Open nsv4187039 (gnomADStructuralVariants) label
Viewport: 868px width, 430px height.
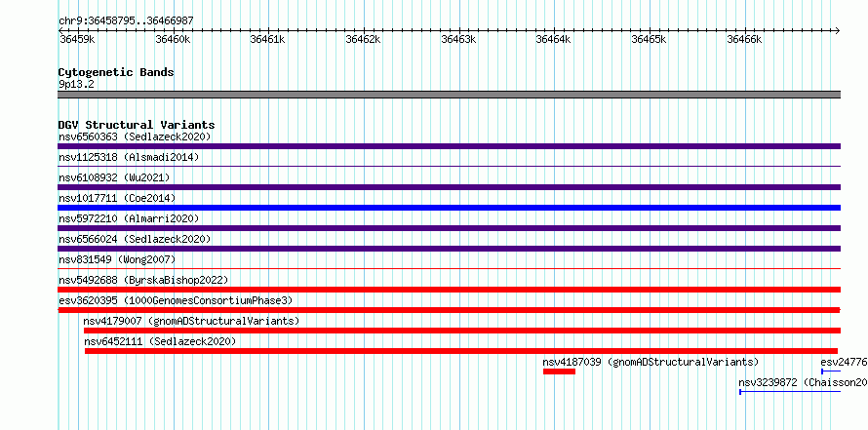click(651, 362)
